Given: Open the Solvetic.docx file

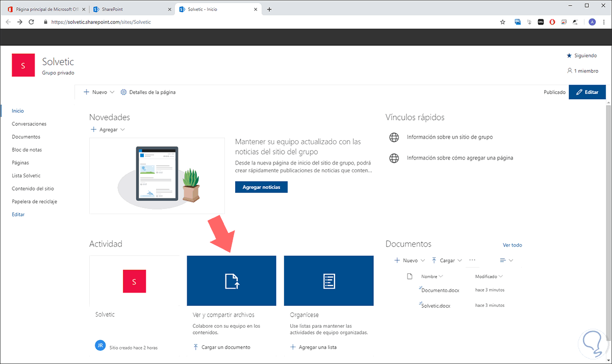Looking at the screenshot, I should click(436, 306).
